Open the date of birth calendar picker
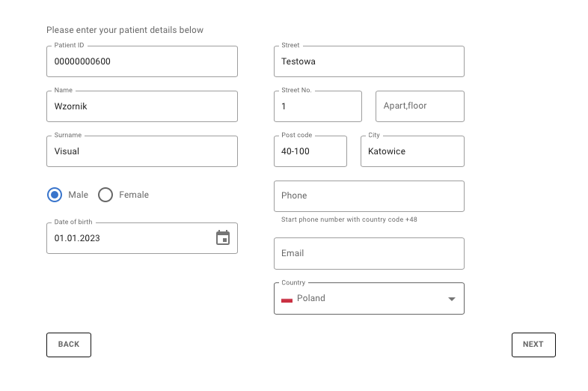 coord(223,238)
